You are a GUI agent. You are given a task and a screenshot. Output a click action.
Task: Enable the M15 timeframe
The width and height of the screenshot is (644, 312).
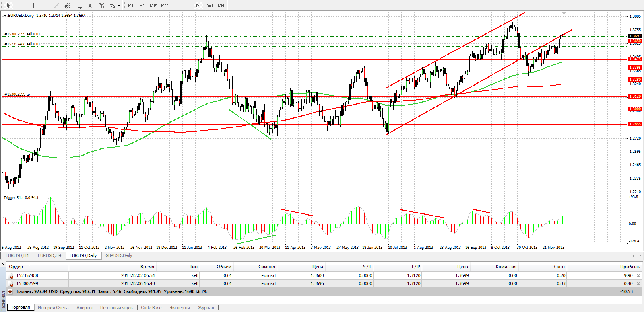click(153, 6)
